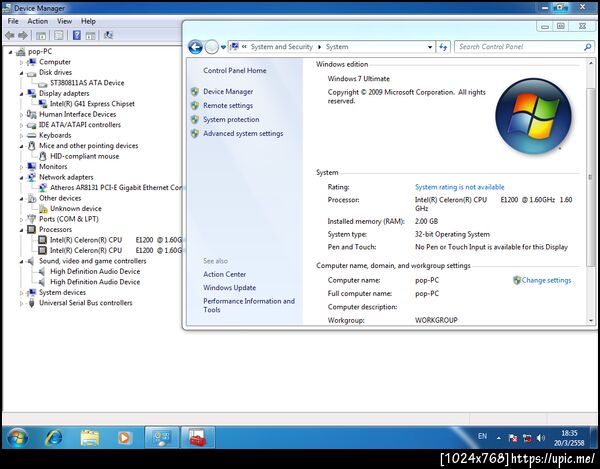
Task: Click the Start button orb
Action: 18,437
